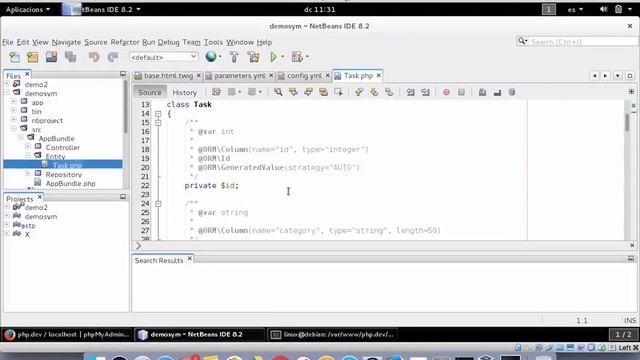Click Find Next Occurrence editor icon
The image size is (640, 360).
point(308,92)
